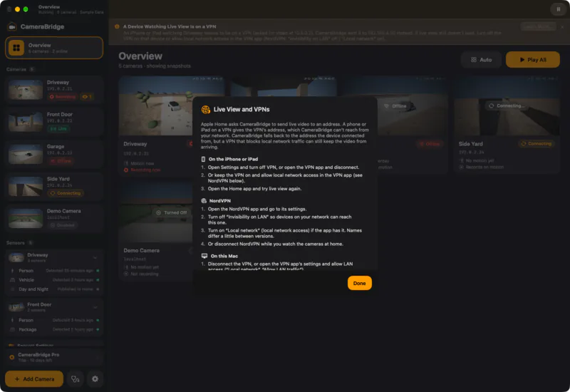Click Learn More in the VPN warning banner
Viewport: 570px width, 392px height.
tap(538, 26)
